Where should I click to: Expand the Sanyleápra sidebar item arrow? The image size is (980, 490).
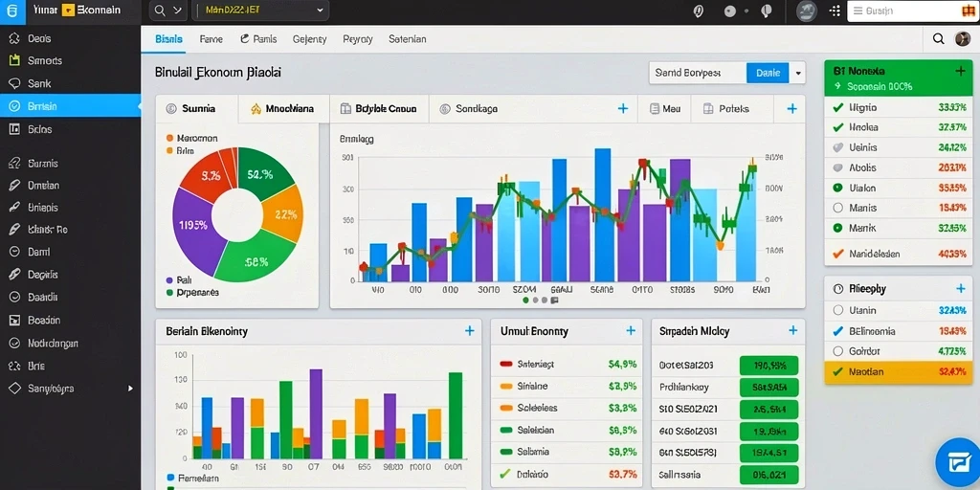tap(130, 389)
